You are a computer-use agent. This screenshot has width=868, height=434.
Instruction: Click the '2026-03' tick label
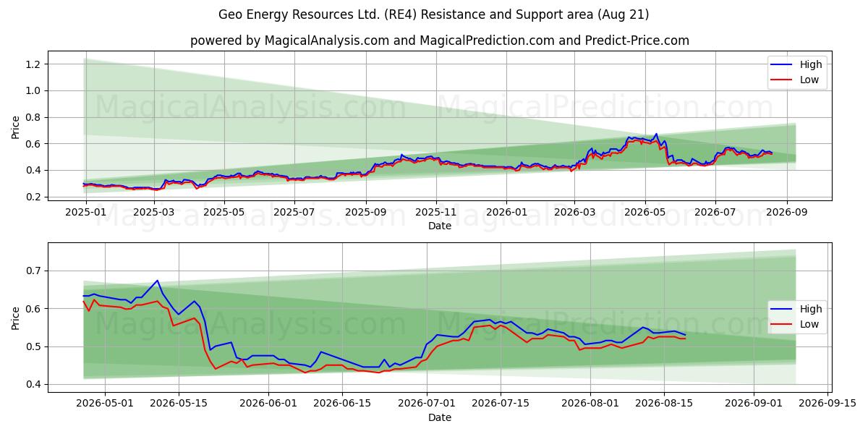point(574,212)
